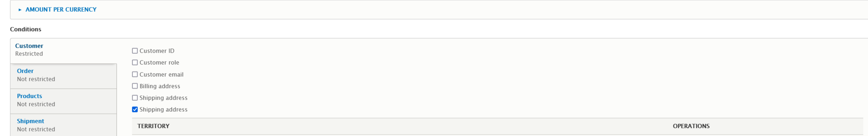This screenshot has width=868, height=136.
Task: Click 'Not restricted' status under Shipment
Action: 36,129
